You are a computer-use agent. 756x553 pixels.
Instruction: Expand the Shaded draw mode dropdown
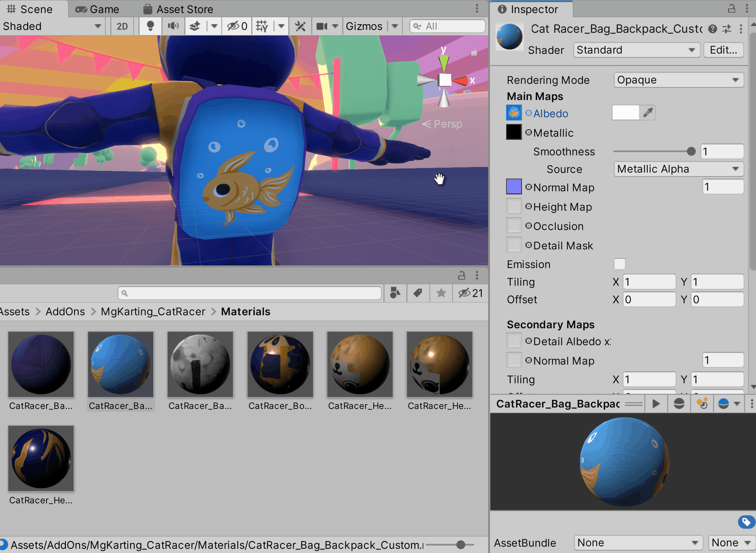[52, 26]
